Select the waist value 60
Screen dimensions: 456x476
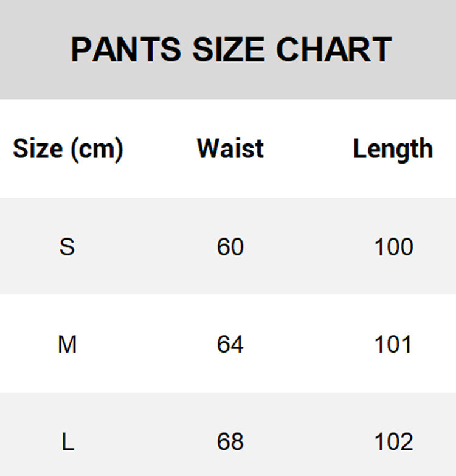coord(230,247)
